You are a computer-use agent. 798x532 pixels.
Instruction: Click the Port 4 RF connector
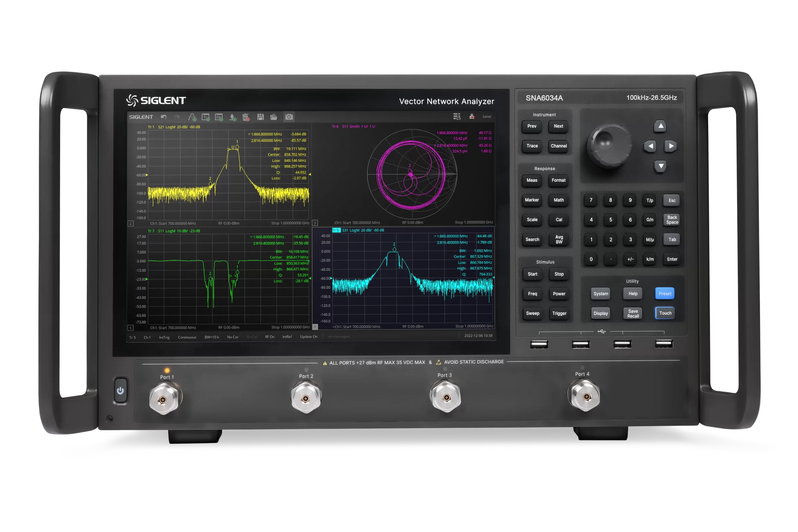[584, 396]
